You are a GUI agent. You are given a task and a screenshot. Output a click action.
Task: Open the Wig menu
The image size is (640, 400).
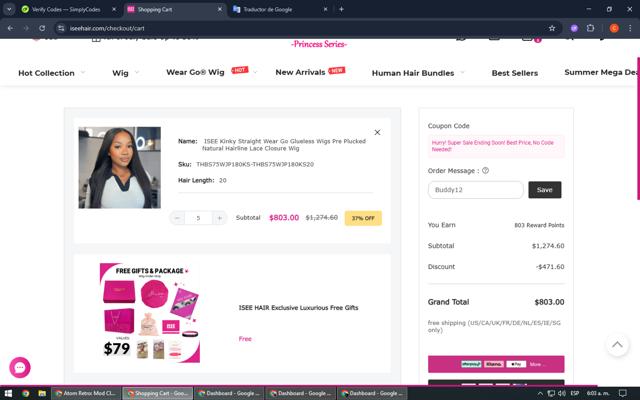coord(120,73)
